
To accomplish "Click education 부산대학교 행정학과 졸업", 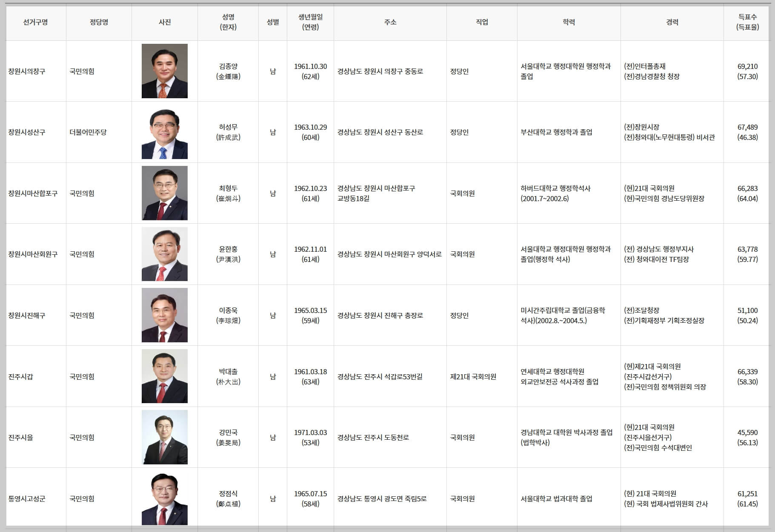I will point(557,132).
